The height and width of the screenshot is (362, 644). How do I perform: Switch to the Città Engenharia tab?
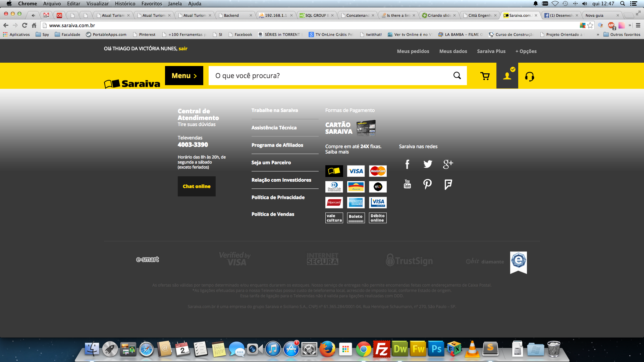(480, 15)
